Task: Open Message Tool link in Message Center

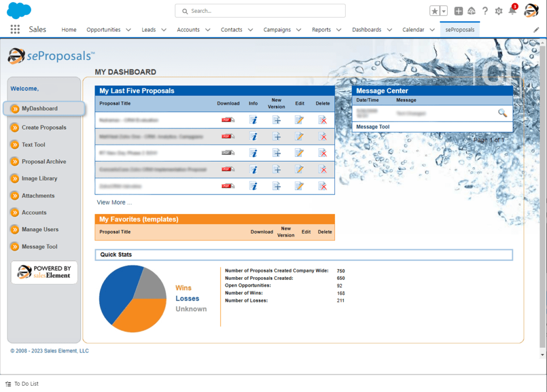Action: pyautogui.click(x=372, y=127)
